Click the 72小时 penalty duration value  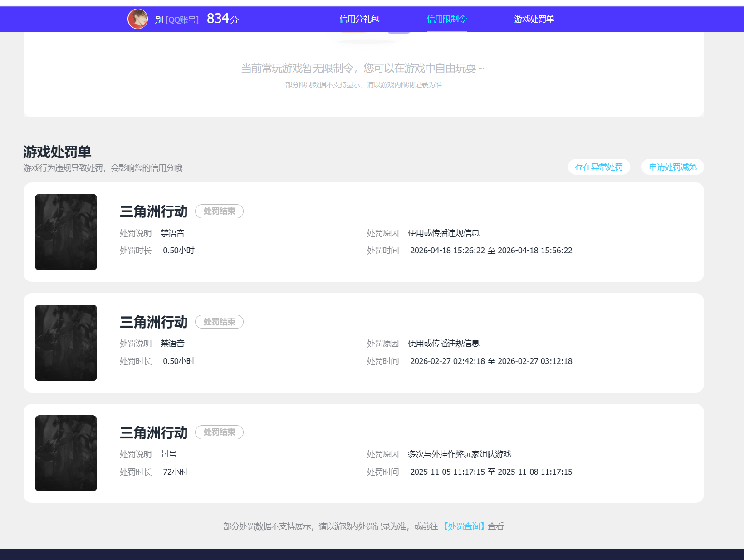pyautogui.click(x=175, y=472)
